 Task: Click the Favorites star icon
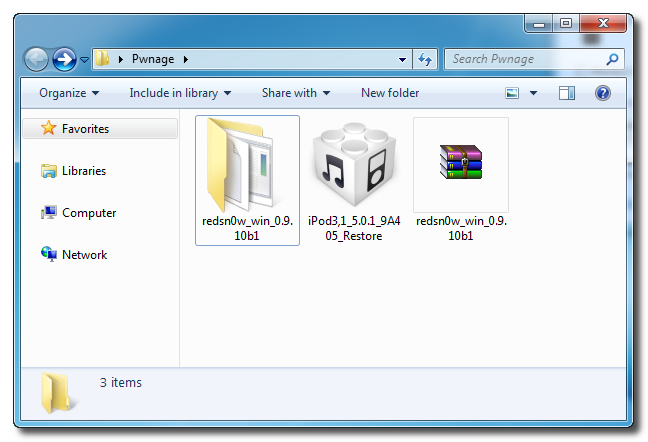[49, 128]
